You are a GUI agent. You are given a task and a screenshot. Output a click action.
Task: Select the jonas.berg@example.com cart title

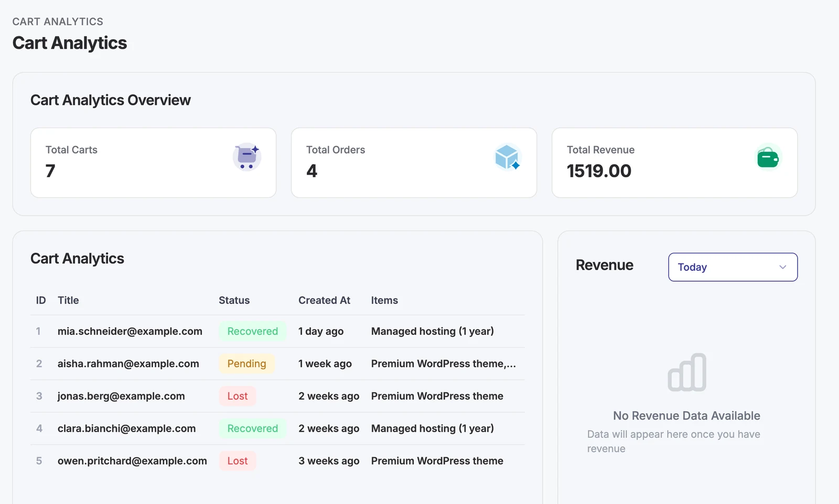(121, 396)
